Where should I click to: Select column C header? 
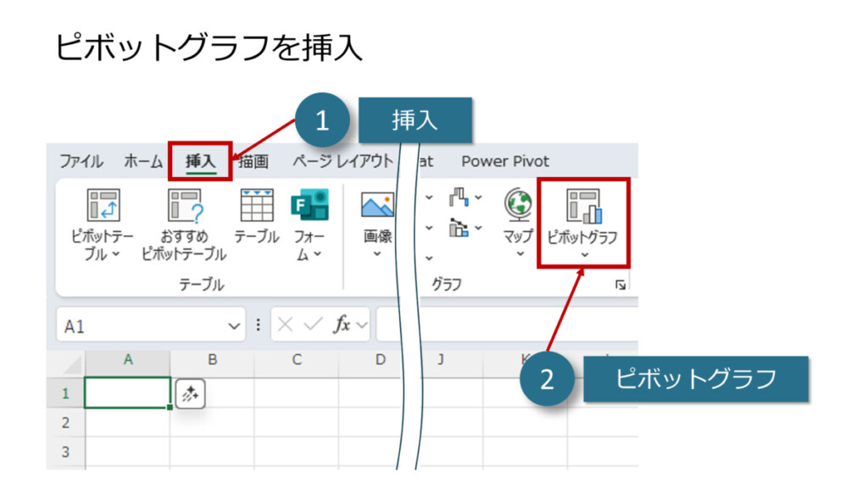tap(297, 360)
